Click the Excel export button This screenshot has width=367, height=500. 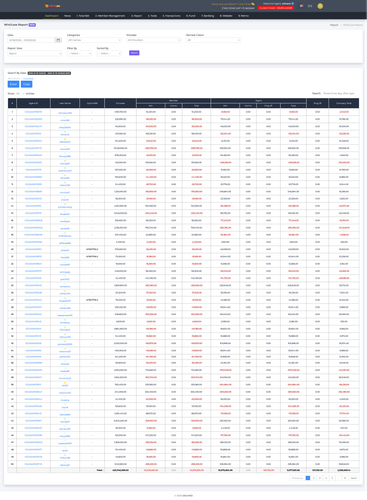coord(13,84)
